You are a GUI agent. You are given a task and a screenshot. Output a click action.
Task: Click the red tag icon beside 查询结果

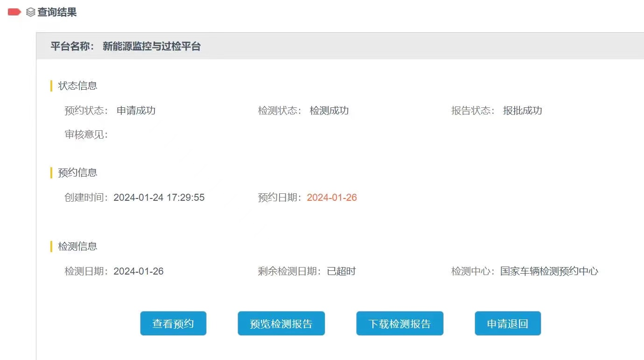(x=14, y=12)
